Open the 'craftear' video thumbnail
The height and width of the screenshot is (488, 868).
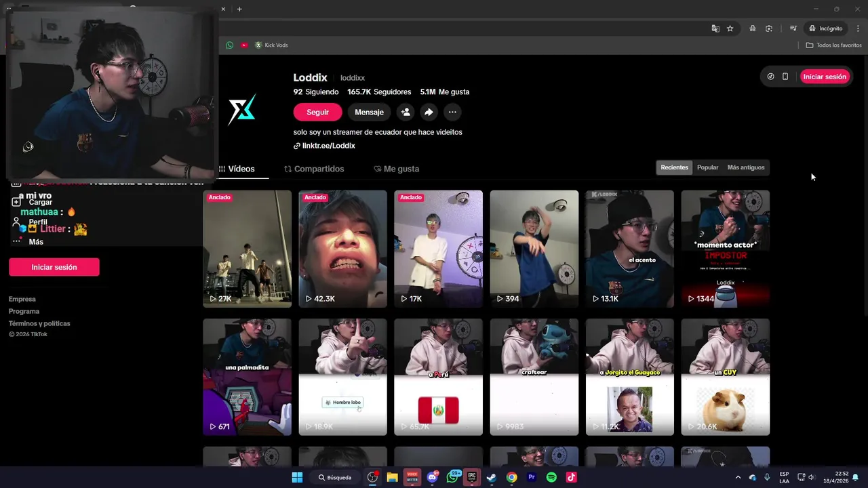(534, 377)
